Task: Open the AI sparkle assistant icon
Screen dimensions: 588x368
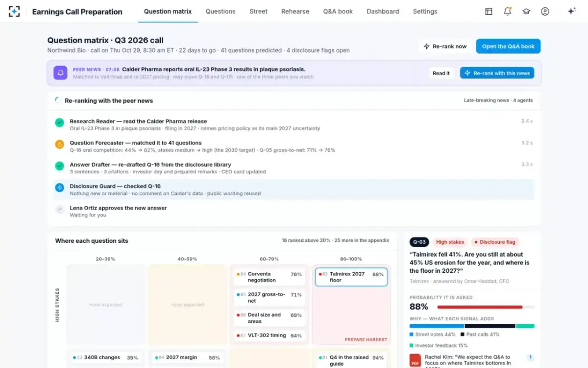Action: pyautogui.click(x=571, y=11)
